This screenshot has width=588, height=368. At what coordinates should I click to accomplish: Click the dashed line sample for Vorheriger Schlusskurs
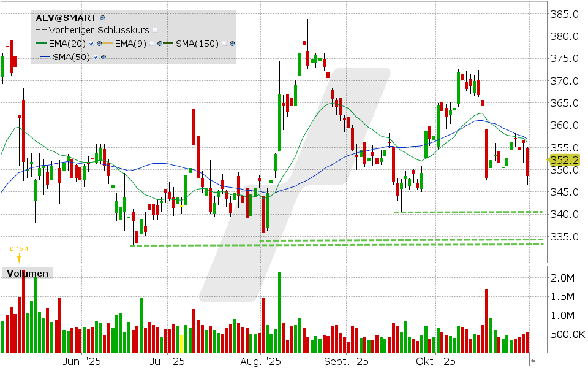pyautogui.click(x=40, y=29)
